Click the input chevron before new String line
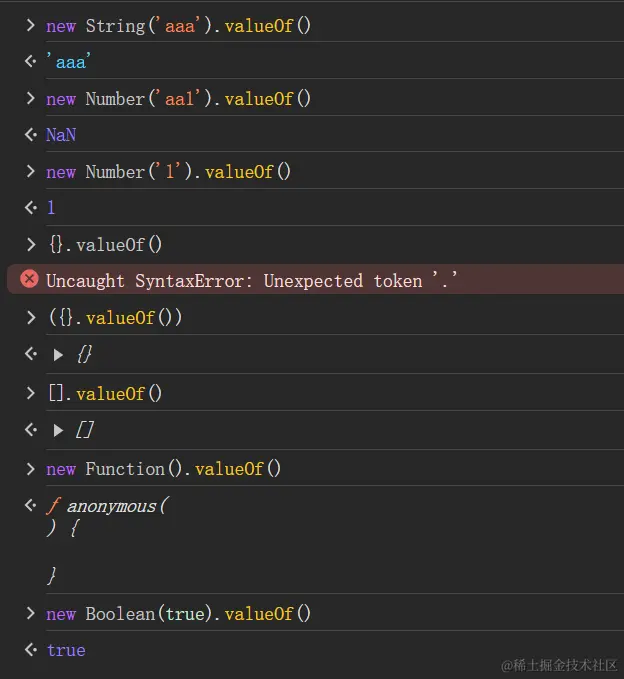624x679 pixels. coord(30,26)
